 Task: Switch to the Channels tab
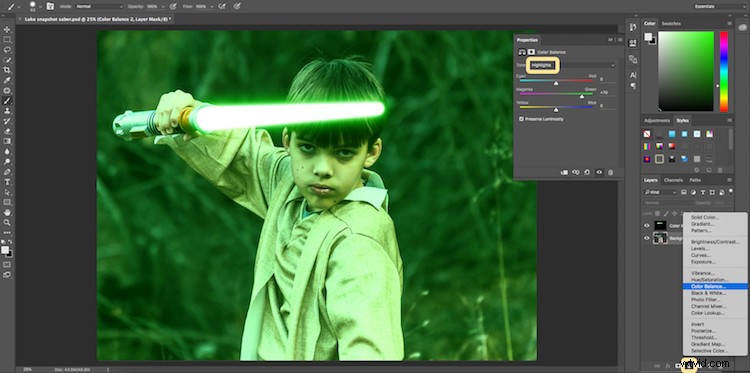[673, 180]
